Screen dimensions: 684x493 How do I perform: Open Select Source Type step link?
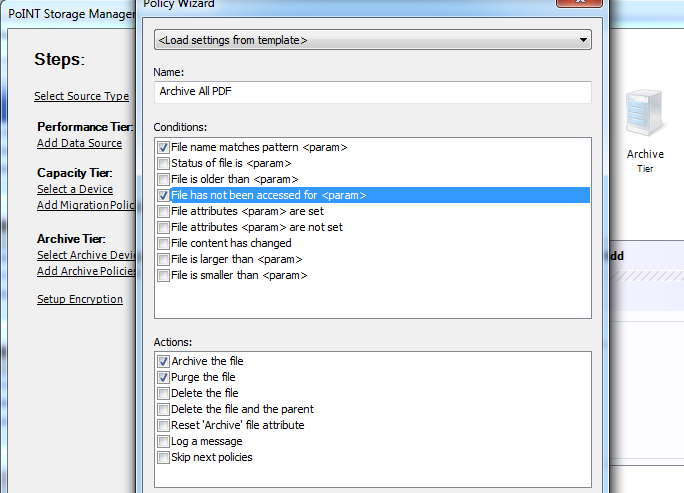81,96
